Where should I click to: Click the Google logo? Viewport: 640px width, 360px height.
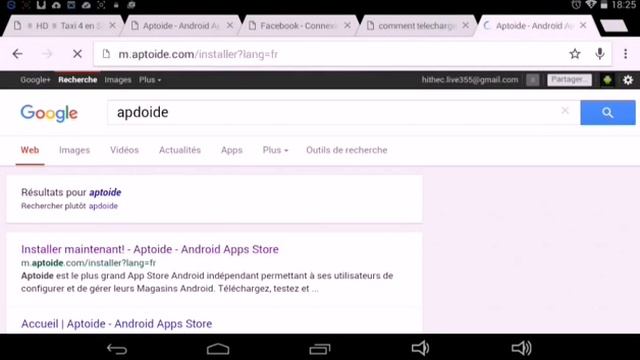[49, 113]
